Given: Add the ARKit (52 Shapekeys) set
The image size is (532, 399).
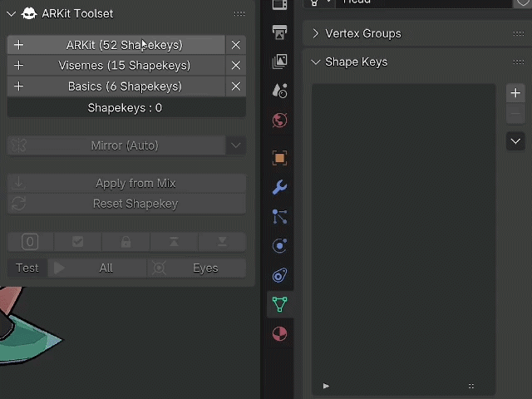Looking at the screenshot, I should (x=116, y=45).
